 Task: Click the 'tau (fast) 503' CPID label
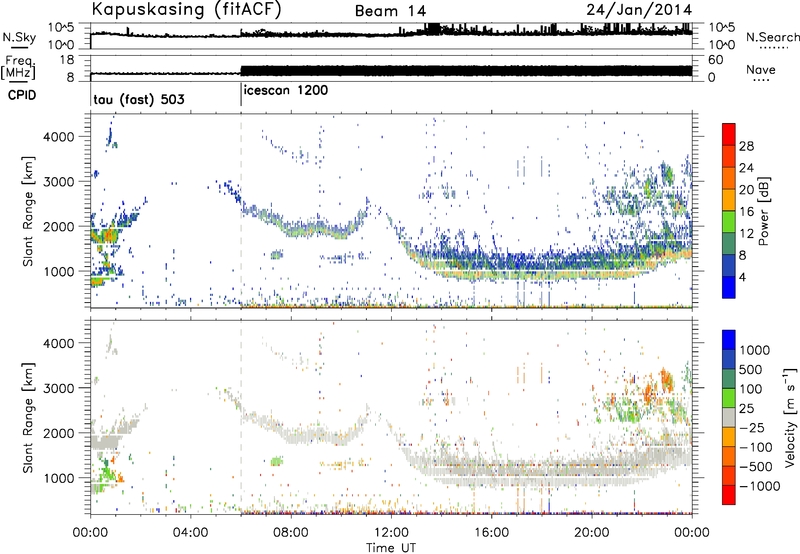click(139, 99)
